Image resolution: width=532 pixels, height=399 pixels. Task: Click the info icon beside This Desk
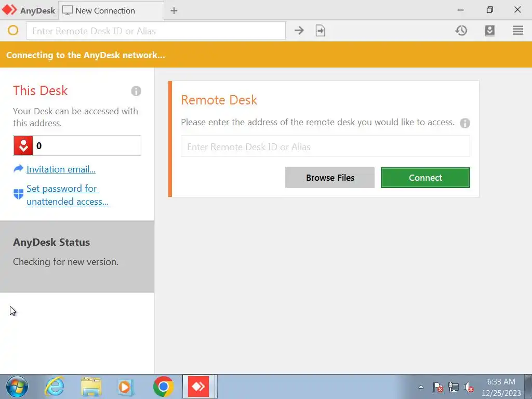136,91
